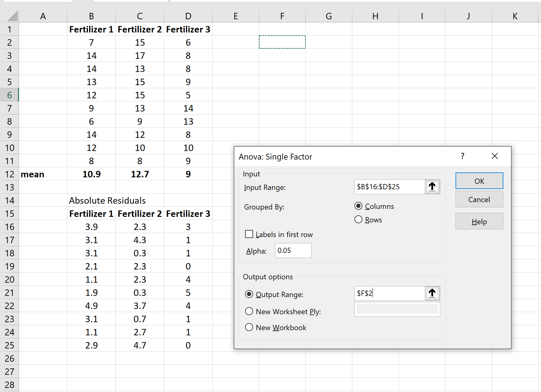The height and width of the screenshot is (392, 541).
Task: Click cell C12 showing mean 12.7
Action: (140, 174)
